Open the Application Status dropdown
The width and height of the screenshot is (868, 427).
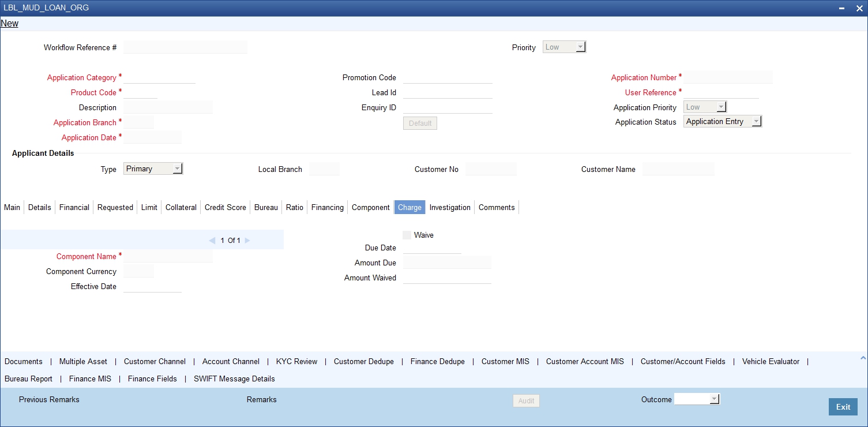pyautogui.click(x=722, y=122)
